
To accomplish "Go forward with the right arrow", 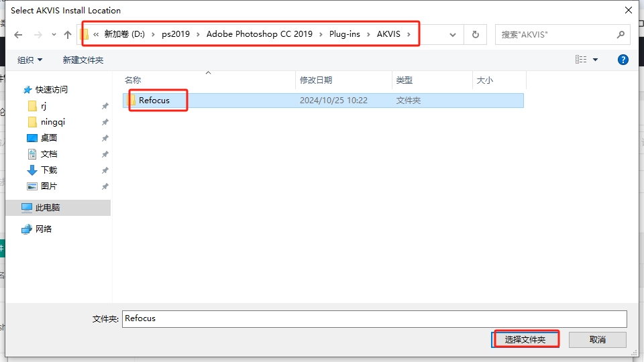I will coord(38,35).
